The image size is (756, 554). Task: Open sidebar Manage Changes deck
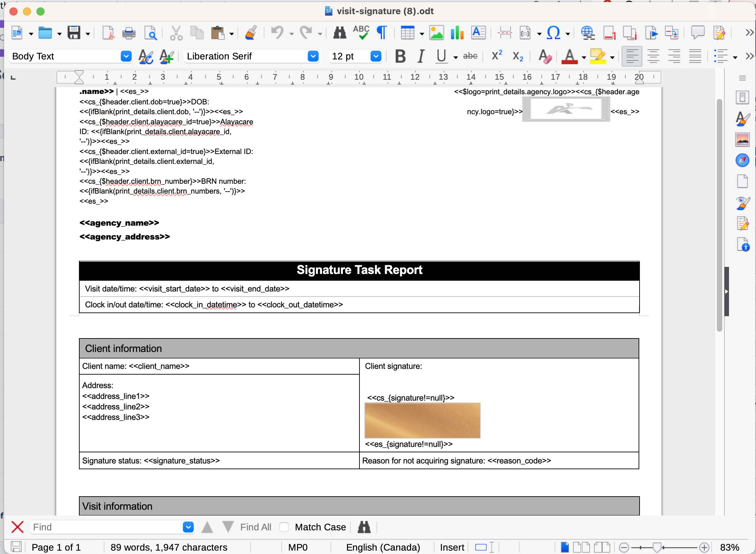coord(742,223)
